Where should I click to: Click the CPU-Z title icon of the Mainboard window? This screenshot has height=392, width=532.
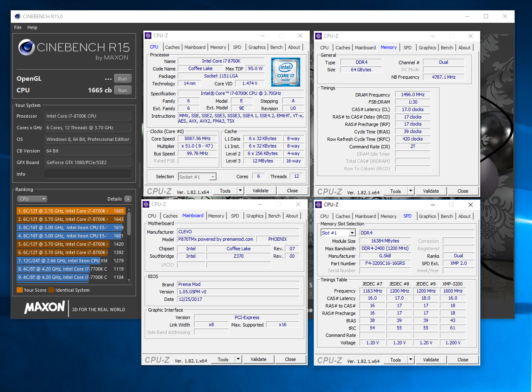coord(146,204)
